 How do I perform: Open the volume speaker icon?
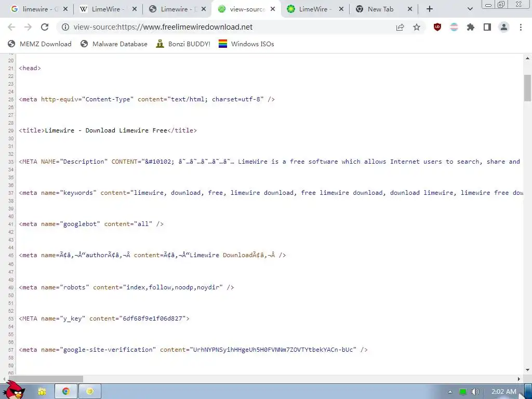[475, 392]
